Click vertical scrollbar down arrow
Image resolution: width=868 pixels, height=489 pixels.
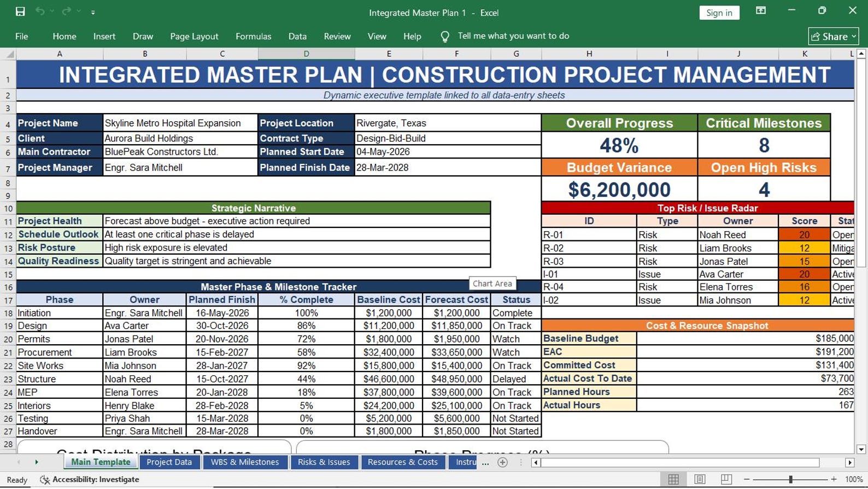861,449
